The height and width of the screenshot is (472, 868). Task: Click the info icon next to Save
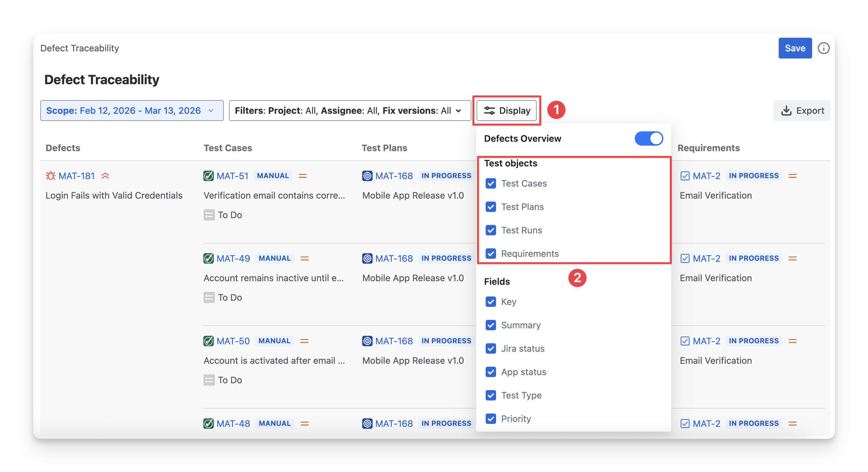(823, 48)
